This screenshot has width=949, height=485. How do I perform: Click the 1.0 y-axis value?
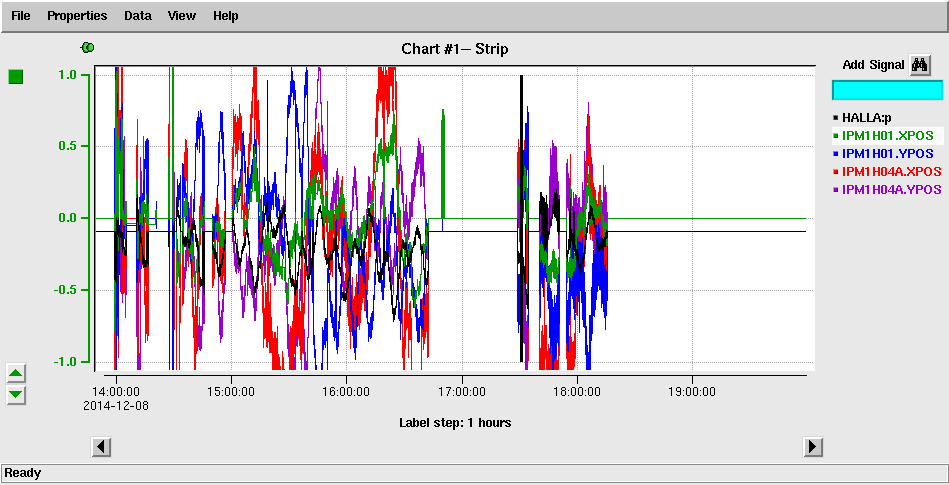pos(66,74)
